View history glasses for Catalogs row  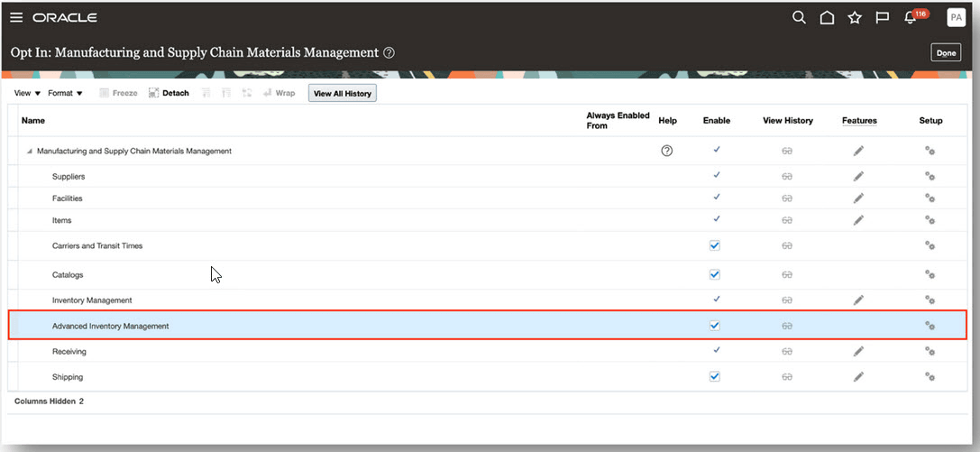787,275
